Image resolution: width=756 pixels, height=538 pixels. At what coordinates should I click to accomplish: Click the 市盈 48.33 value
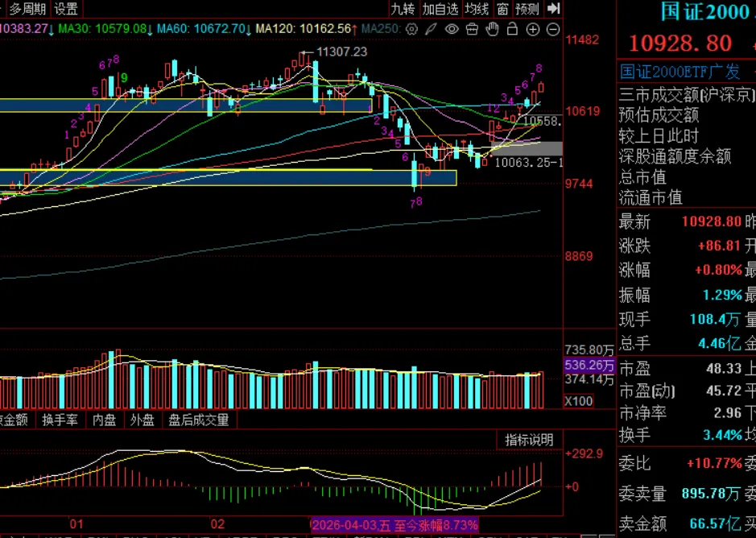pos(724,369)
